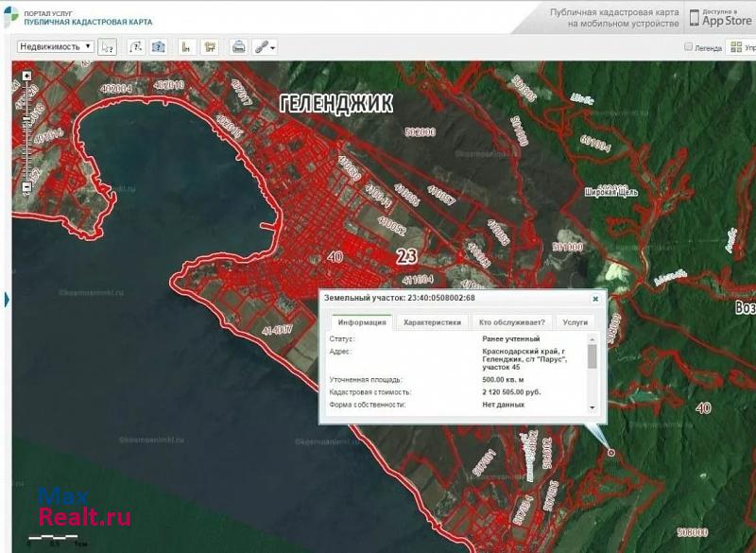Switch to the Характеристики tab

pos(432,321)
